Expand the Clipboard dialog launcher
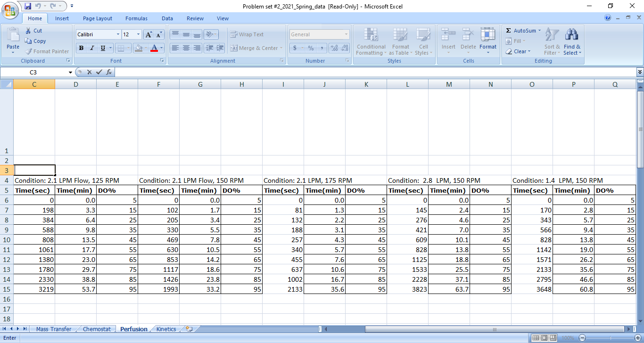Screen dimensions: 644x343 69,60
